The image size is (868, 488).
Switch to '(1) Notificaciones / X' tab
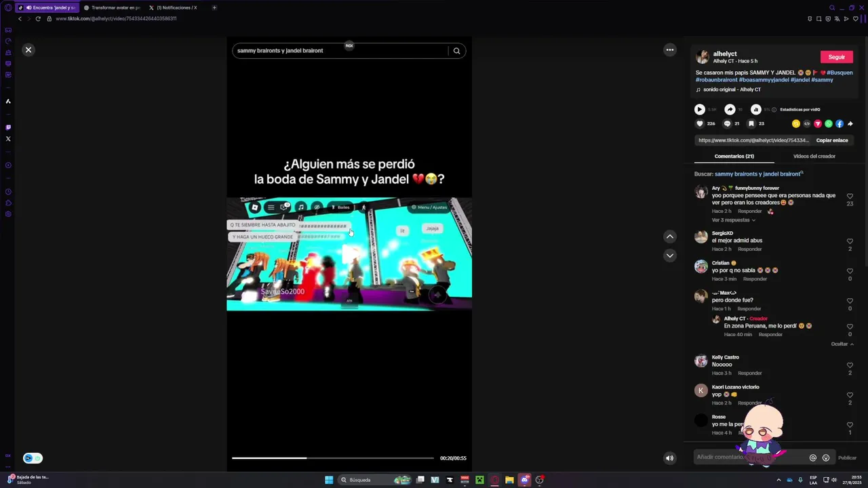coord(175,7)
